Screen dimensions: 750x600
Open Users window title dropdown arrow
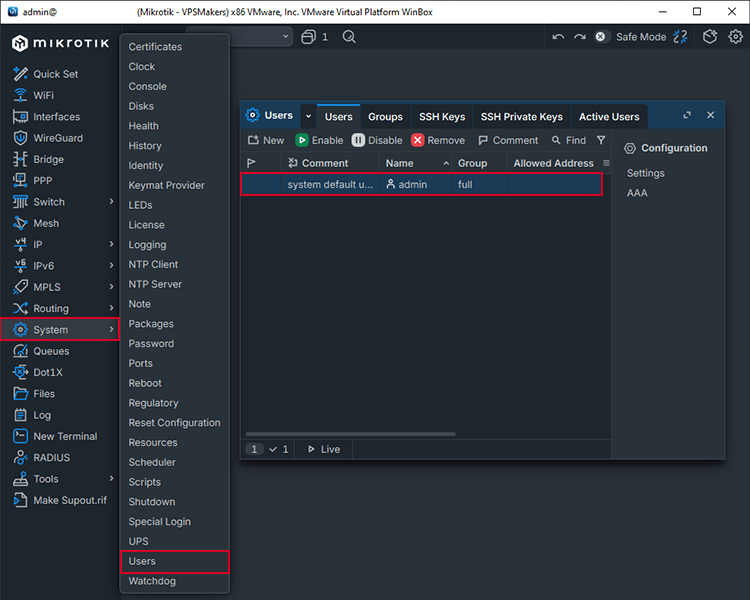[309, 116]
